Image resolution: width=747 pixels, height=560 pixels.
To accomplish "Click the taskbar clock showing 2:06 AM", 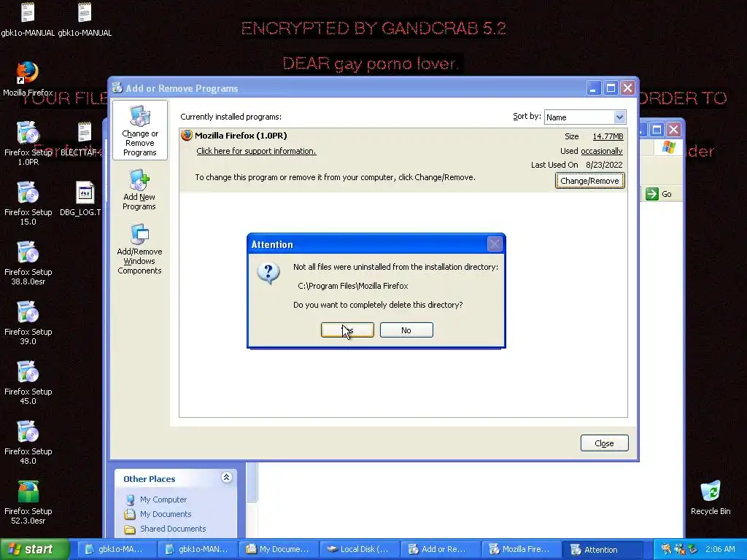I will click(720, 549).
